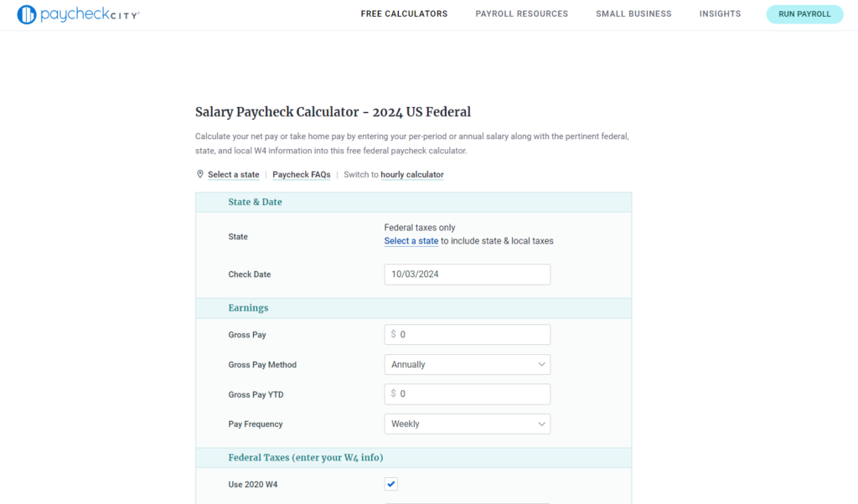
Task: Open the Paycheck FAQs link
Action: pos(302,174)
